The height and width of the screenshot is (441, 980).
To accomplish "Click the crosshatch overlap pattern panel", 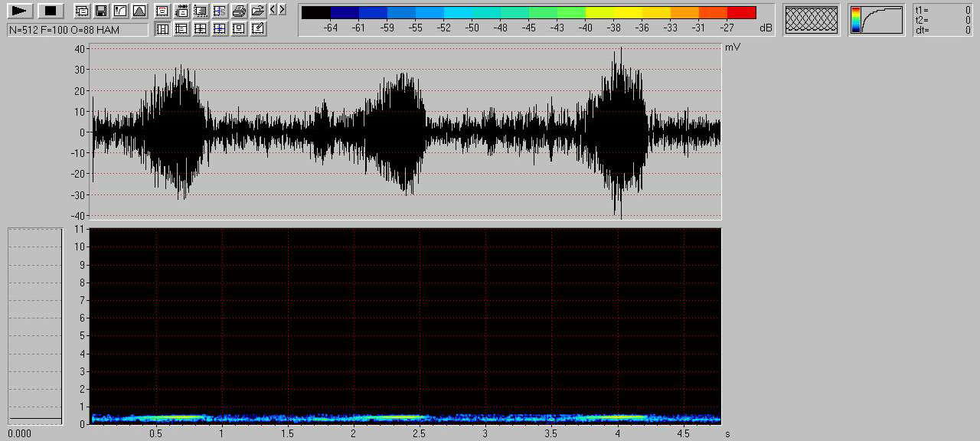I will click(x=812, y=20).
